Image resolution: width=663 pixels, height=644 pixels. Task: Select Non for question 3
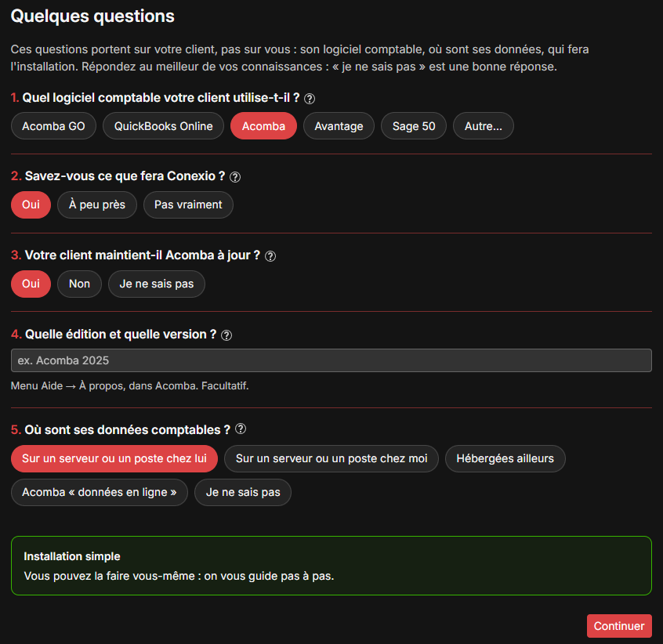[x=79, y=284]
